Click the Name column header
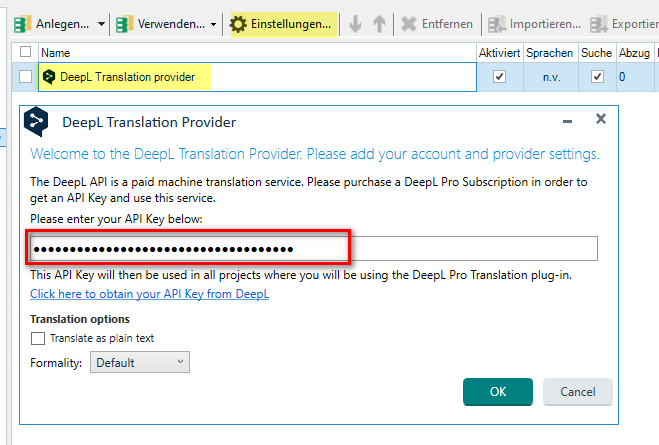The width and height of the screenshot is (659, 445). (257, 53)
